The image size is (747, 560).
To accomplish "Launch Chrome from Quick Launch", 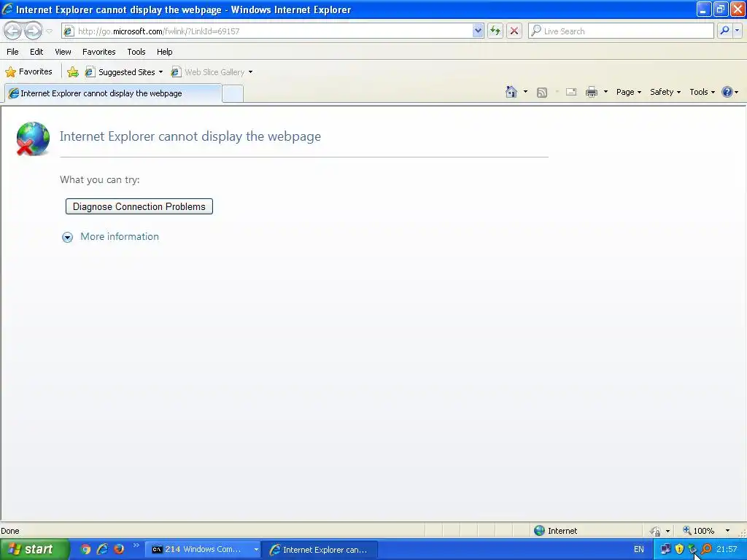I will click(x=85, y=549).
